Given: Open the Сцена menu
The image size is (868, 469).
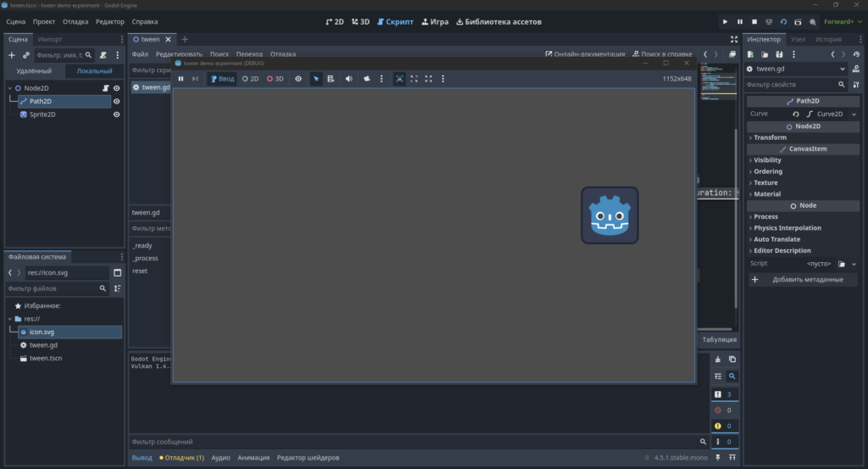Looking at the screenshot, I should point(15,21).
